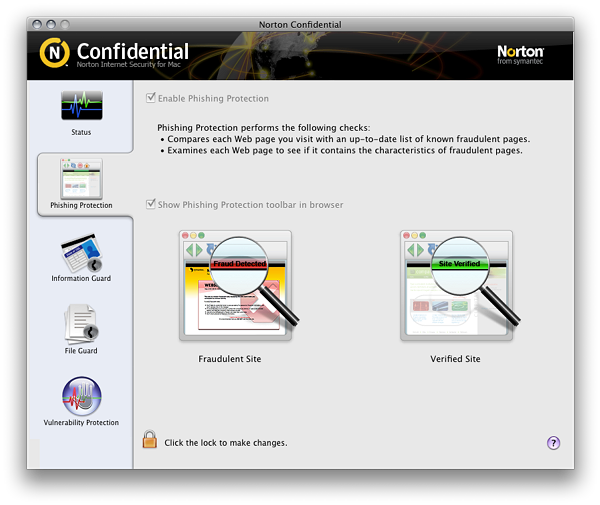Click the lock to make changes
This screenshot has height=505, width=600.
[x=150, y=440]
